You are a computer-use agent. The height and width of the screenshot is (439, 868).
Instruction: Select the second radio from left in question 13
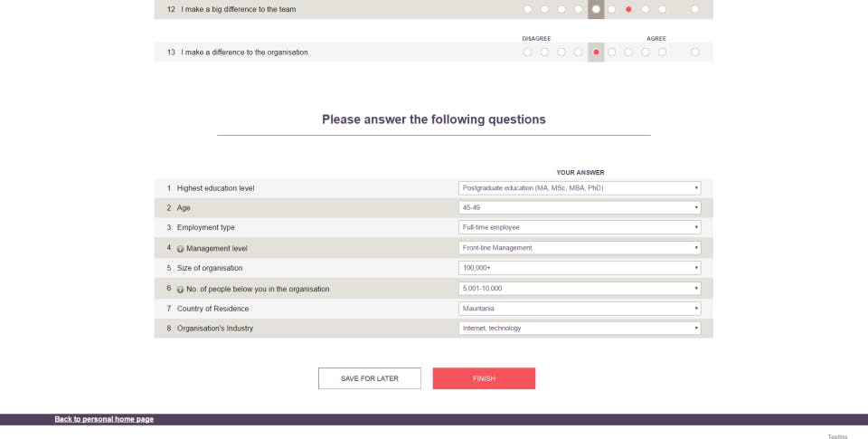[x=544, y=52]
